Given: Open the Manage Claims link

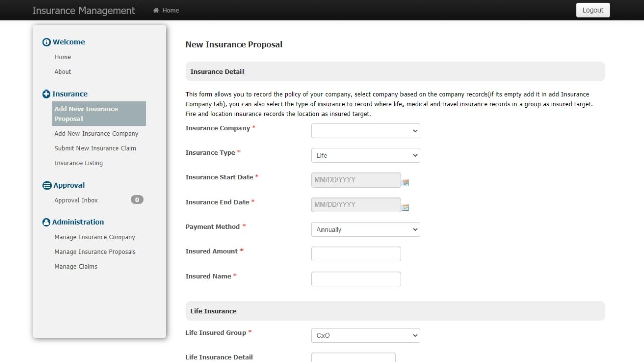Looking at the screenshot, I should tap(75, 267).
